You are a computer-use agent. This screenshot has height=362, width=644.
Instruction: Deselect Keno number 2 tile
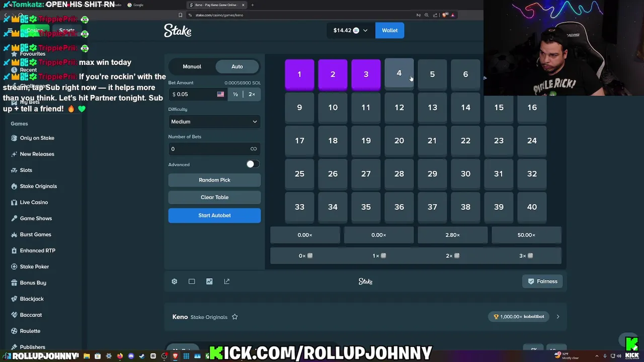pyautogui.click(x=333, y=74)
